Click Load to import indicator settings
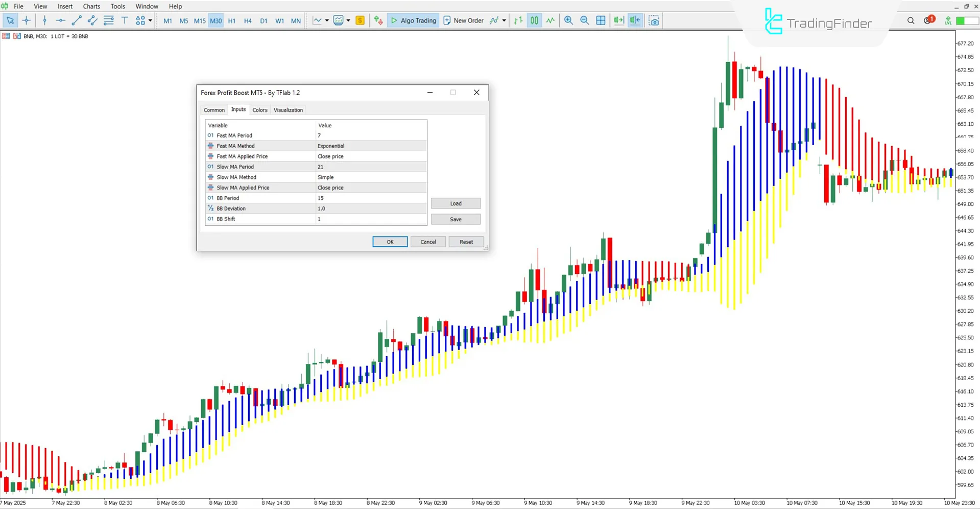 click(455, 203)
